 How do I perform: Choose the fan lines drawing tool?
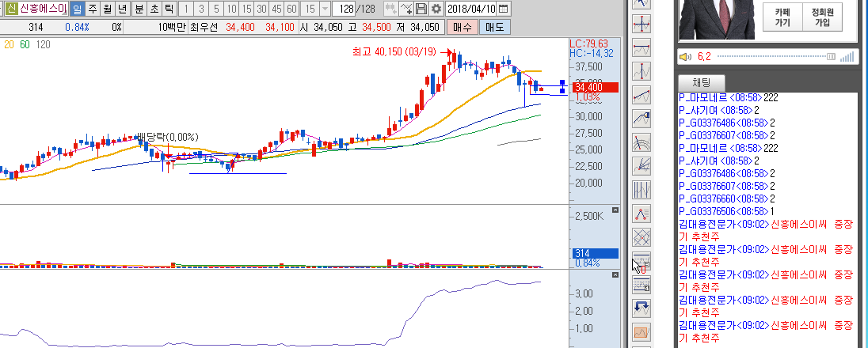(642, 166)
